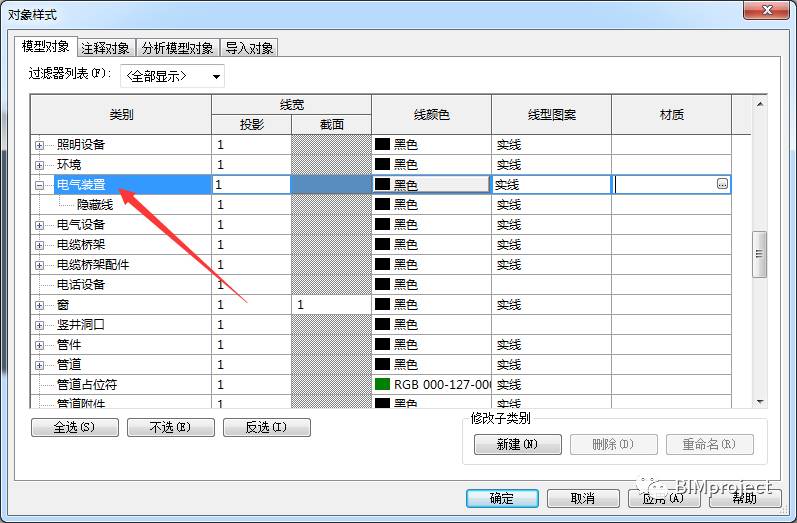This screenshot has height=523, width=797.
Task: Click the scrollbar up arrow of the table
Action: click(759, 104)
